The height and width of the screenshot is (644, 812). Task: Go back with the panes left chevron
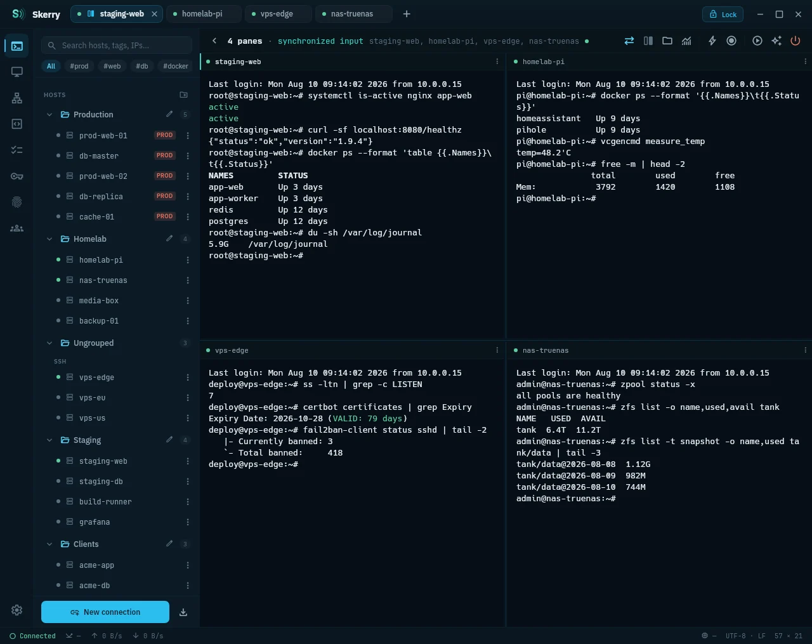tap(214, 41)
